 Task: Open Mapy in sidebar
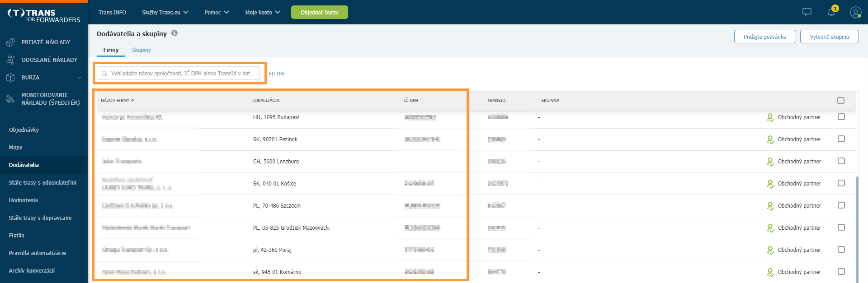coord(15,147)
